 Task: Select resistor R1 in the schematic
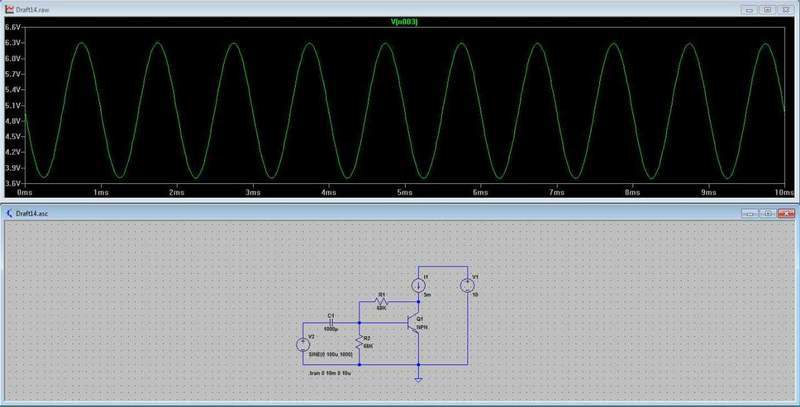click(382, 301)
